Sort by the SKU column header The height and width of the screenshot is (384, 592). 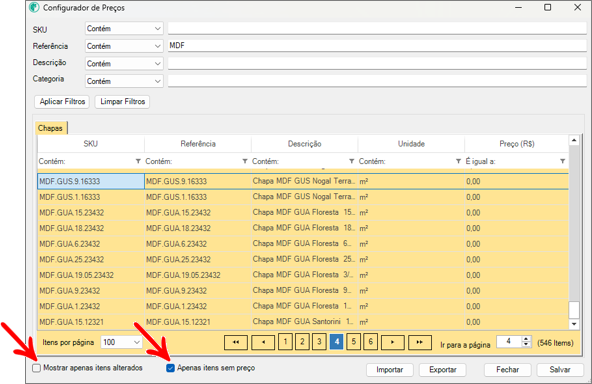[91, 144]
